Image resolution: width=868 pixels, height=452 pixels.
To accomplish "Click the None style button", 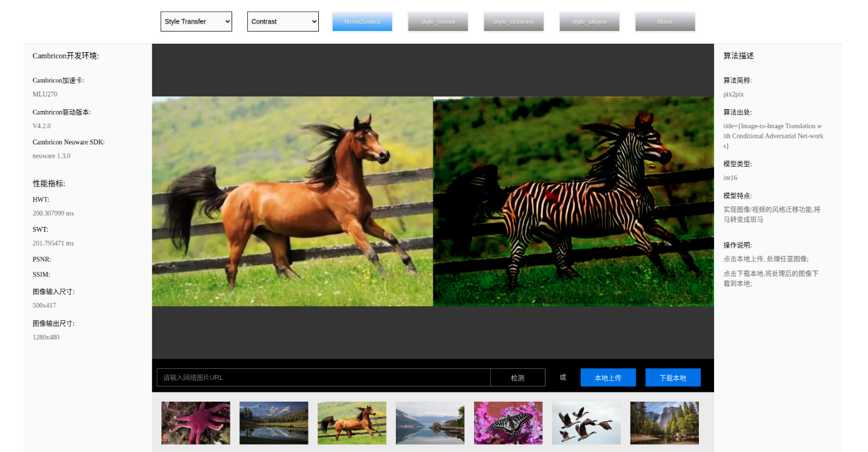I will [x=665, y=21].
